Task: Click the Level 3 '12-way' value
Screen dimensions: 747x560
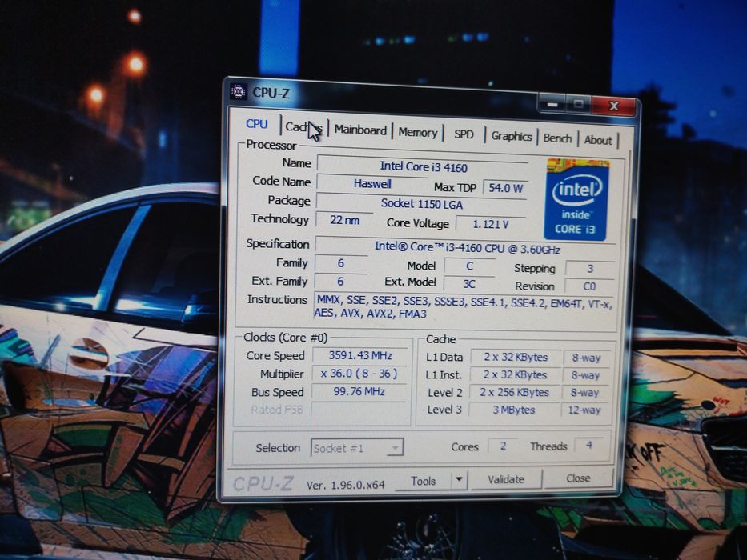Action: [x=584, y=410]
